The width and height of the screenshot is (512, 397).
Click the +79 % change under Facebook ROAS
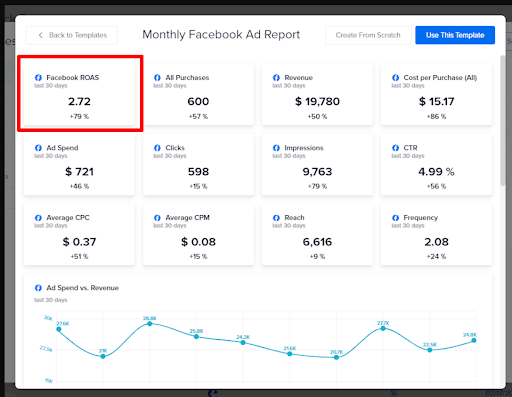[79, 116]
